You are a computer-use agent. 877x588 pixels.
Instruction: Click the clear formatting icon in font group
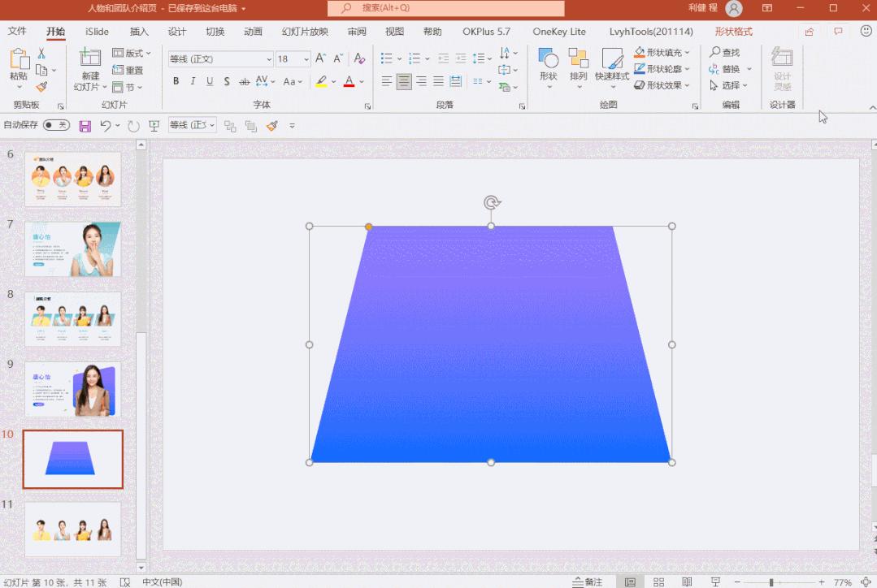[x=359, y=59]
